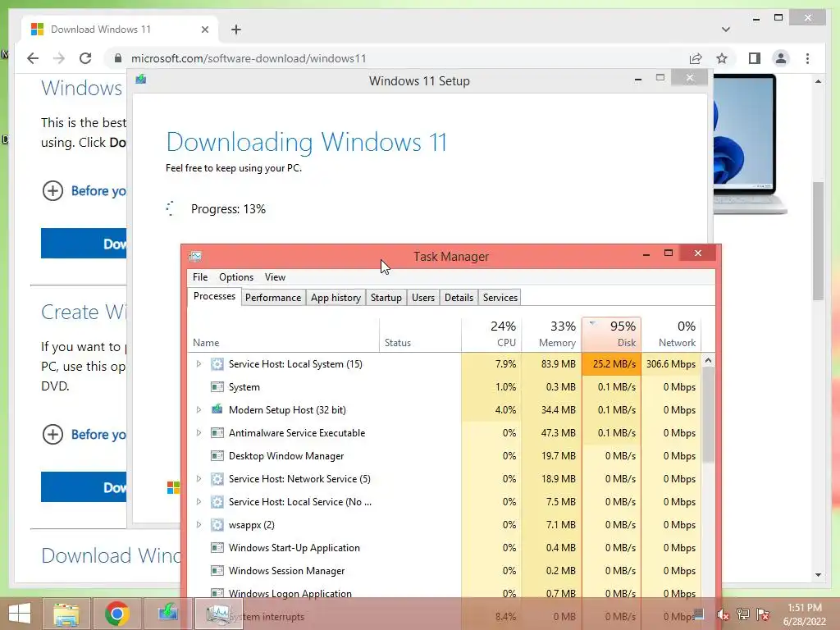This screenshot has width=840, height=630.
Task: Switch to the Performance tab
Action: (273, 297)
